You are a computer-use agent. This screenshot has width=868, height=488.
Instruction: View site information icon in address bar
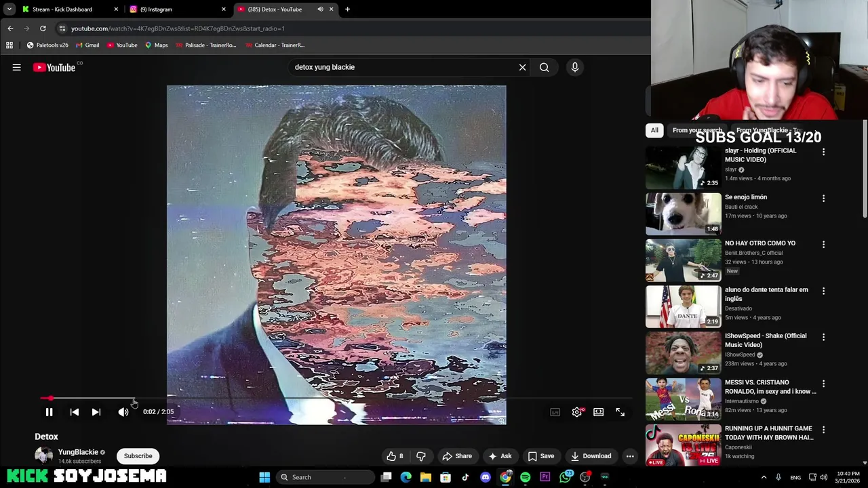coord(62,28)
